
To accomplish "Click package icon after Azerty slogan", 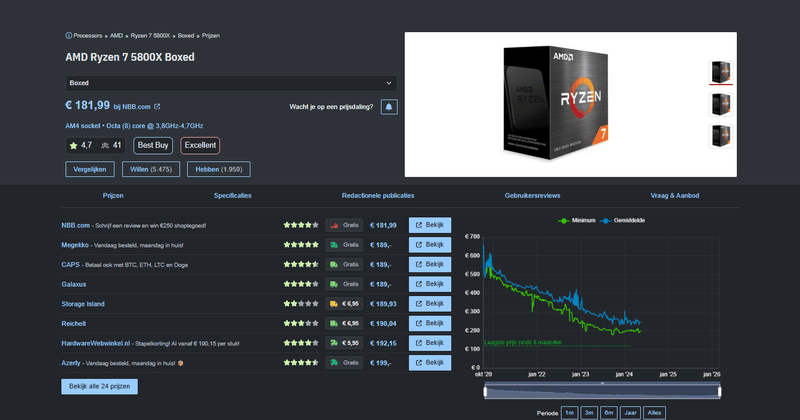I will tap(181, 363).
